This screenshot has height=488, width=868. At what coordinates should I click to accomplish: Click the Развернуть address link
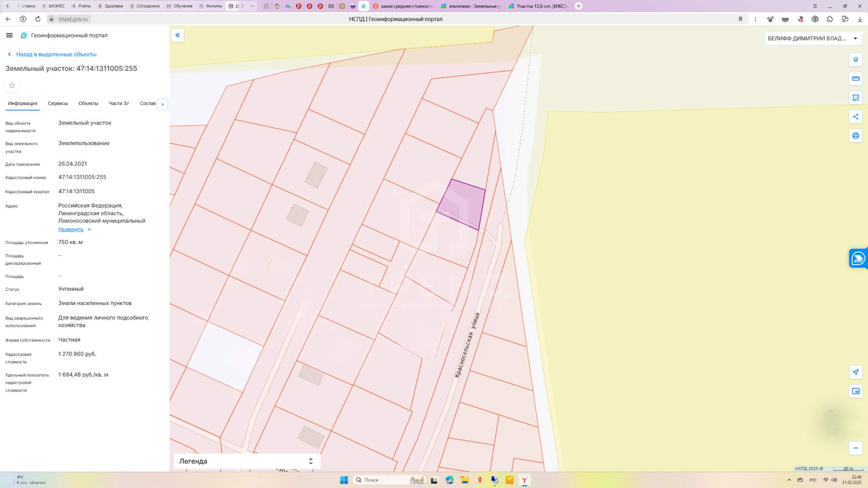pos(71,230)
